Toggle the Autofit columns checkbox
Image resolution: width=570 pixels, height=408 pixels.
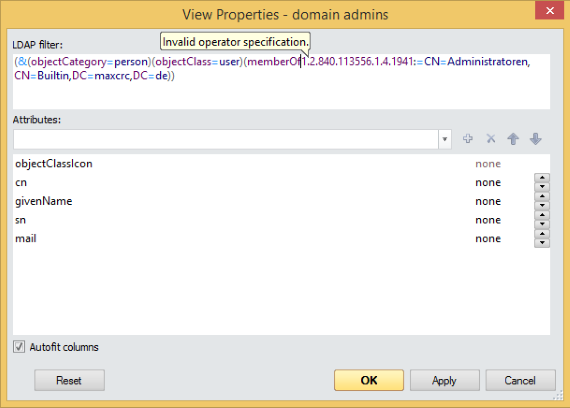click(19, 347)
